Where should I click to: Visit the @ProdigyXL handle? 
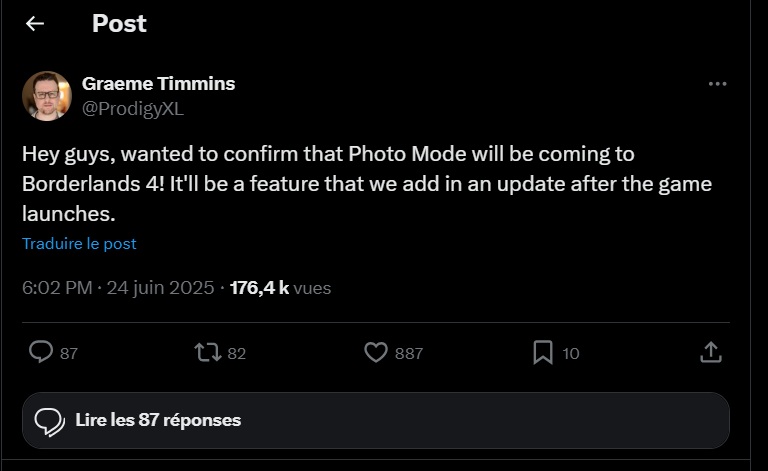[133, 109]
